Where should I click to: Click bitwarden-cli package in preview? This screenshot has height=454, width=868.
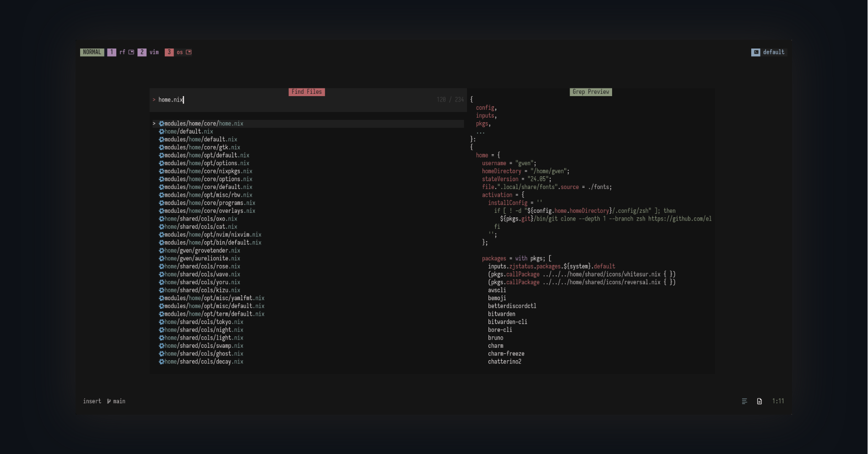(x=507, y=322)
